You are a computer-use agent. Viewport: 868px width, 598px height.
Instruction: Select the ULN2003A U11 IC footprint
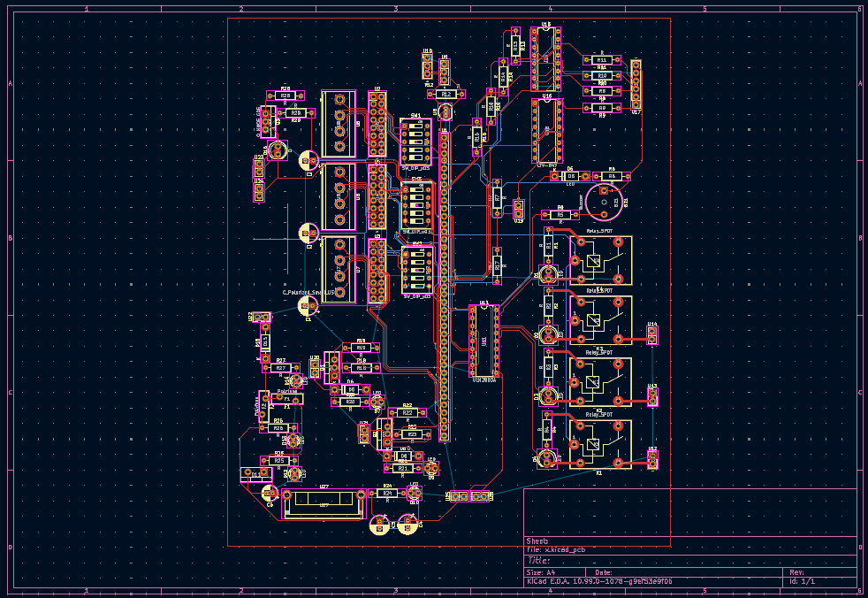tap(483, 341)
